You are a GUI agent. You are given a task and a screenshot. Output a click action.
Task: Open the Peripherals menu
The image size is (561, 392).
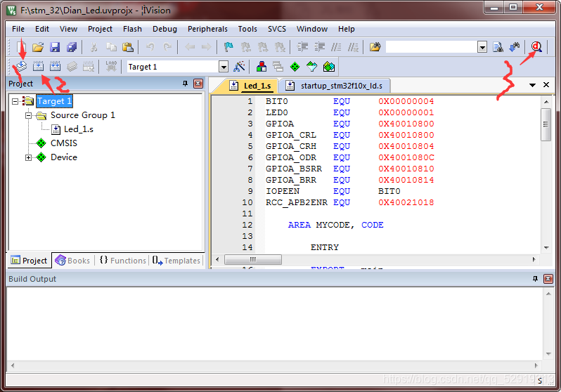pyautogui.click(x=207, y=29)
